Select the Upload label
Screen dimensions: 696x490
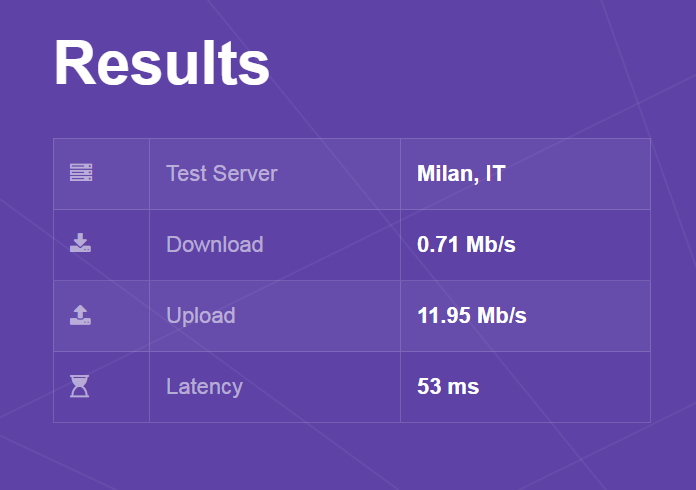[x=200, y=316]
